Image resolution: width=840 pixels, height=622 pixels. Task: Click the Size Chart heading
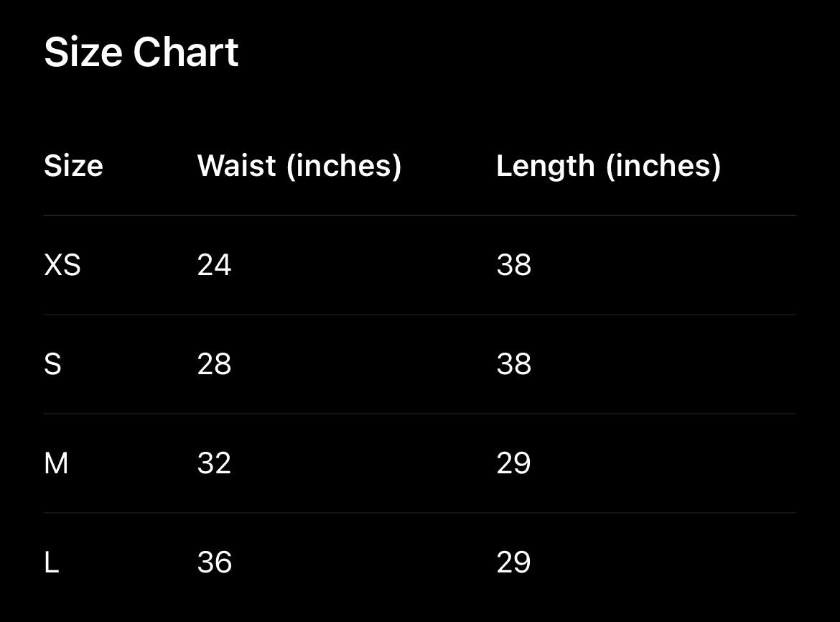pos(141,52)
